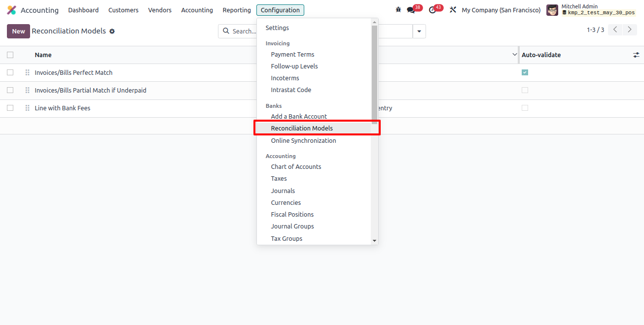Select Intrastat Code menu entry

(291, 90)
